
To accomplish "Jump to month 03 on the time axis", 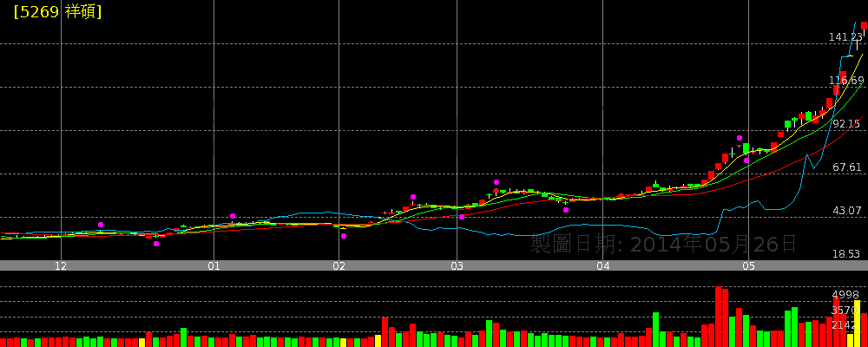I will [457, 266].
